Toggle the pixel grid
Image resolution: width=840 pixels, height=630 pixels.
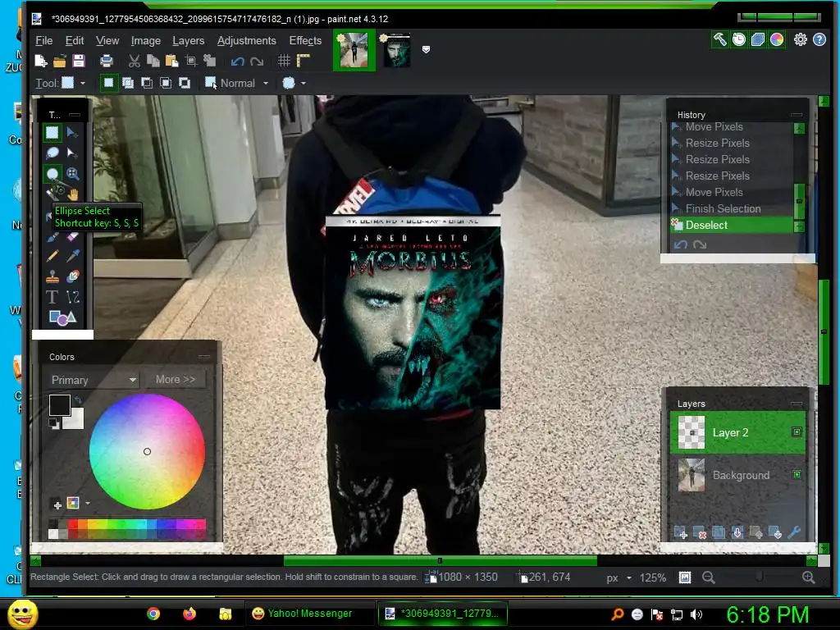click(x=284, y=61)
